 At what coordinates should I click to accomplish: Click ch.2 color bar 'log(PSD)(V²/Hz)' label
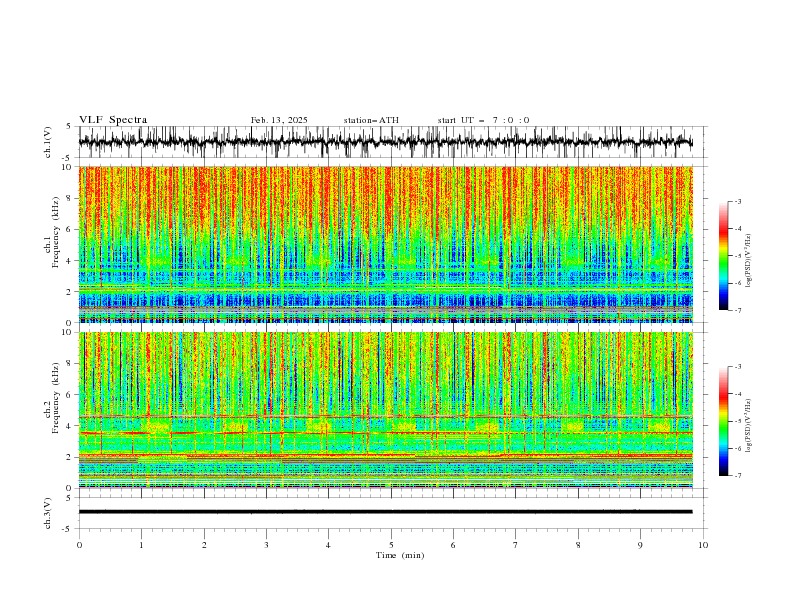click(x=749, y=426)
